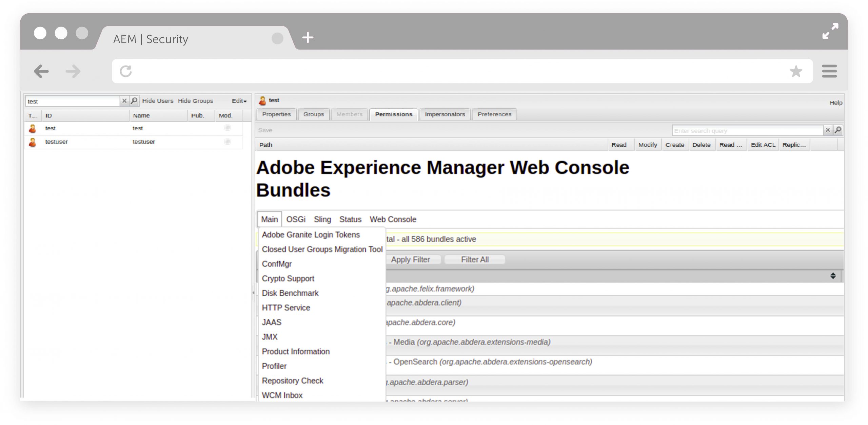Image resolution: width=868 pixels, height=425 pixels.
Task: Reload the page with the refresh icon
Action: (x=126, y=71)
